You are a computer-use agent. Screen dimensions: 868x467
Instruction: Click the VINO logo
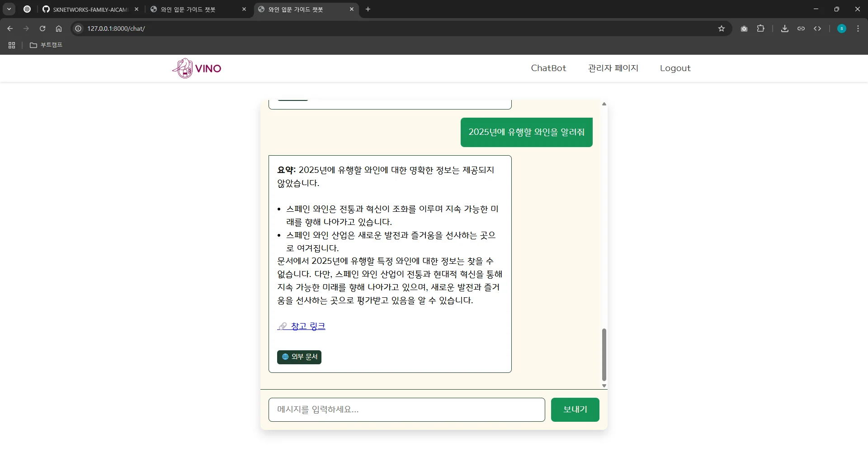[197, 68]
